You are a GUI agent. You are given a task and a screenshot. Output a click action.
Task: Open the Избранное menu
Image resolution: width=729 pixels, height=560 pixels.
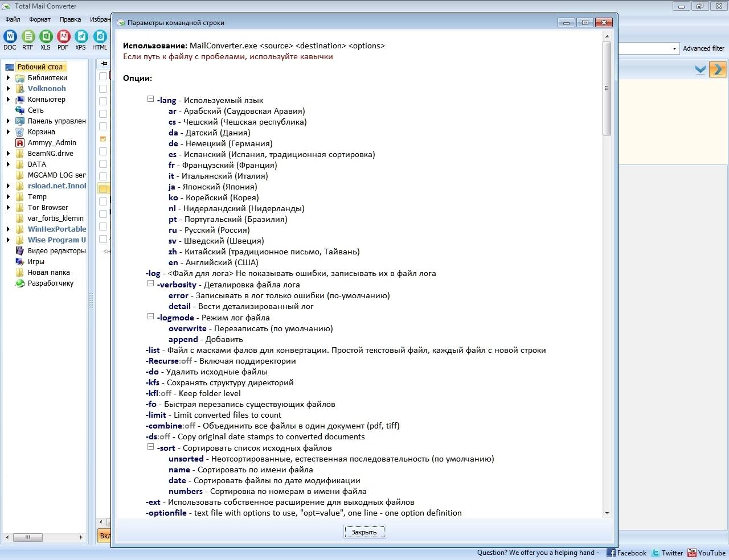pyautogui.click(x=100, y=19)
